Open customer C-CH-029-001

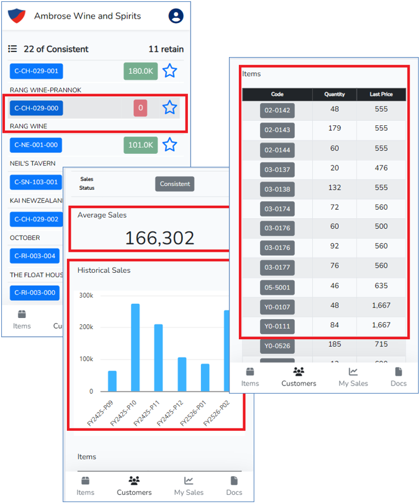pyautogui.click(x=37, y=71)
